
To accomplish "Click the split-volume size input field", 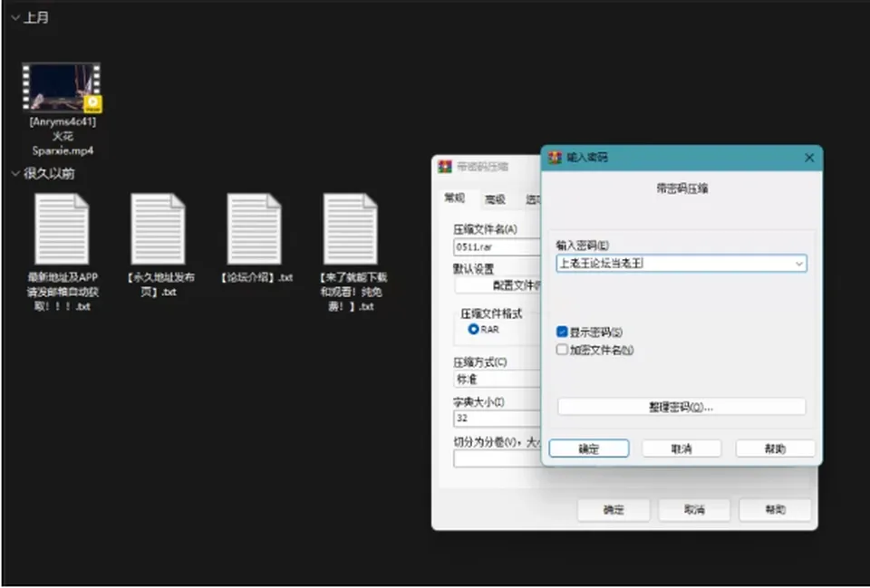I will [x=498, y=458].
